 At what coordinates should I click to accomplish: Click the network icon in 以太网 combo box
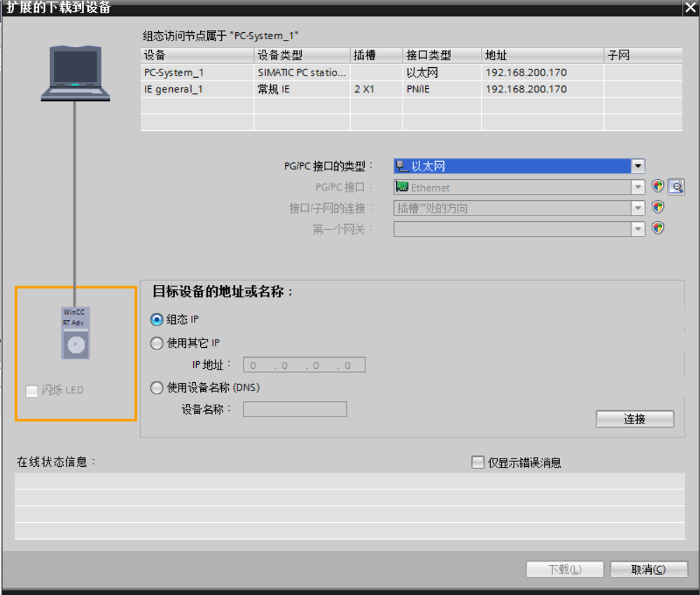click(x=402, y=167)
